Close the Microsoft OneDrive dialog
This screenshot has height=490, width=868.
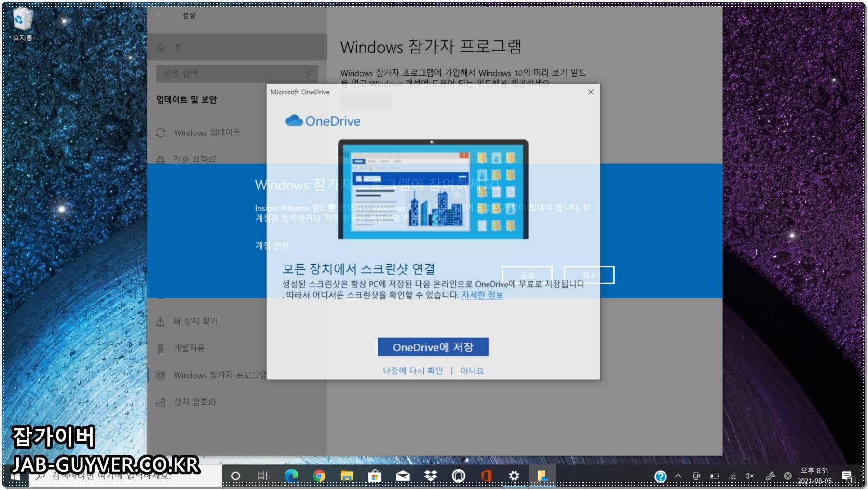click(x=591, y=92)
